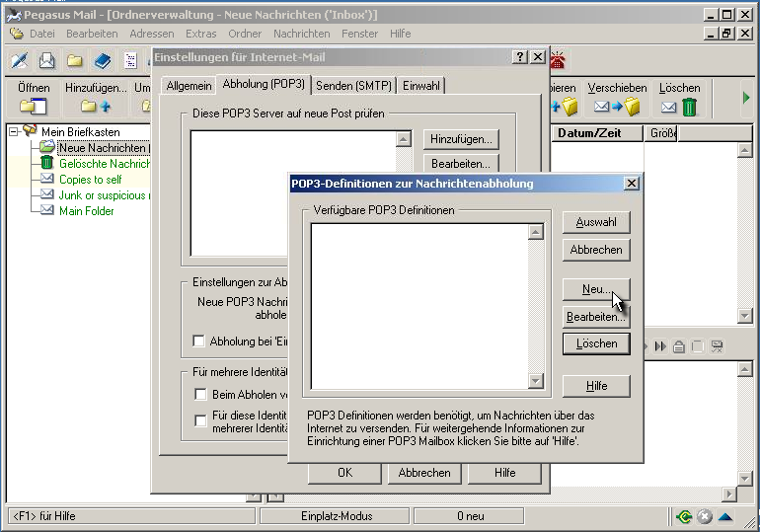Open the Adressen menu
Image resolution: width=760 pixels, height=532 pixels.
152,34
